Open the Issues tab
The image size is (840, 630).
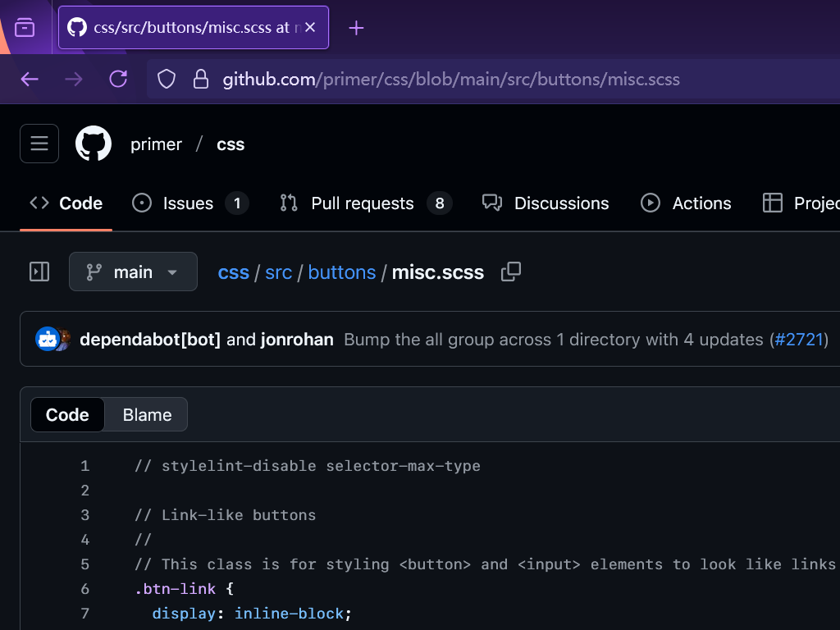pos(189,203)
